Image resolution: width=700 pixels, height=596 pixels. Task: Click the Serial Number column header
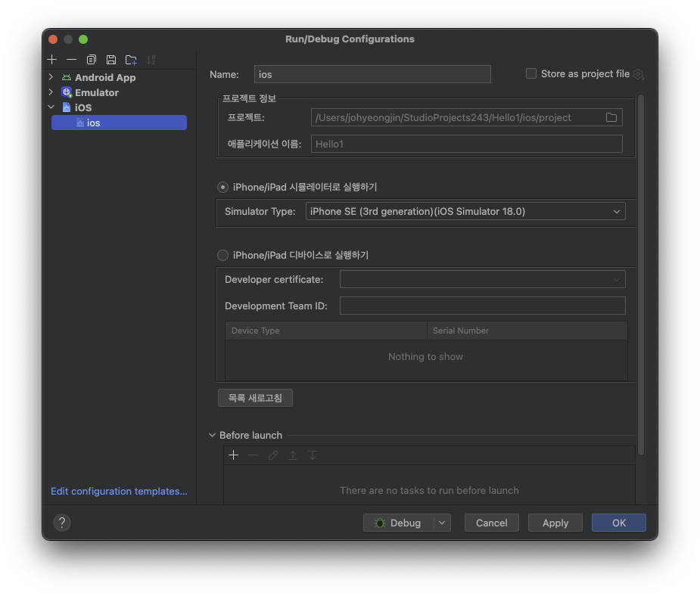coord(527,331)
